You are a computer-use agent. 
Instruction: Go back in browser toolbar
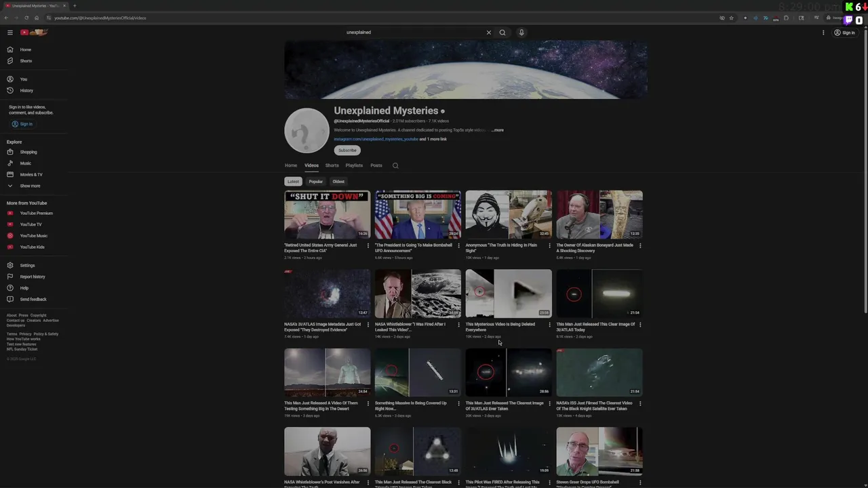[6, 18]
